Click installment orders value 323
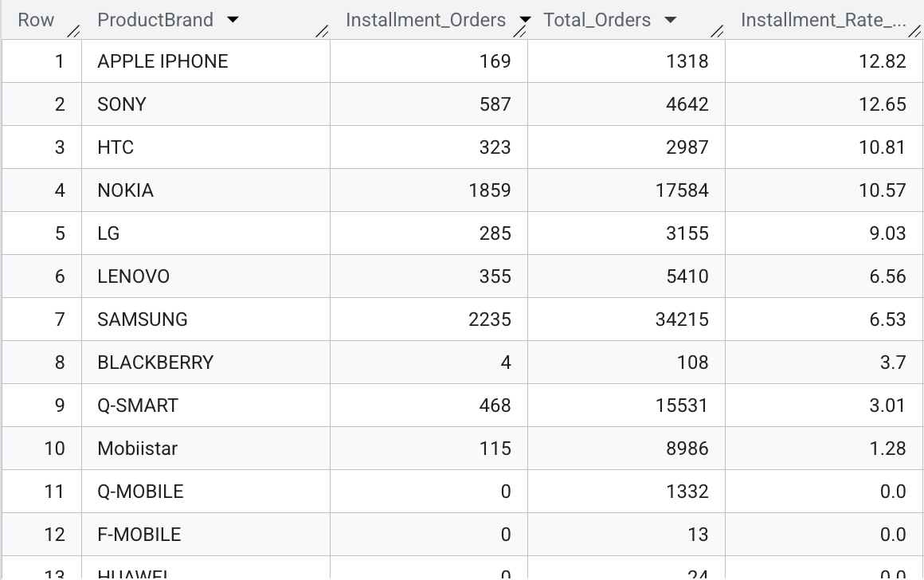The image size is (924, 580). click(x=495, y=147)
